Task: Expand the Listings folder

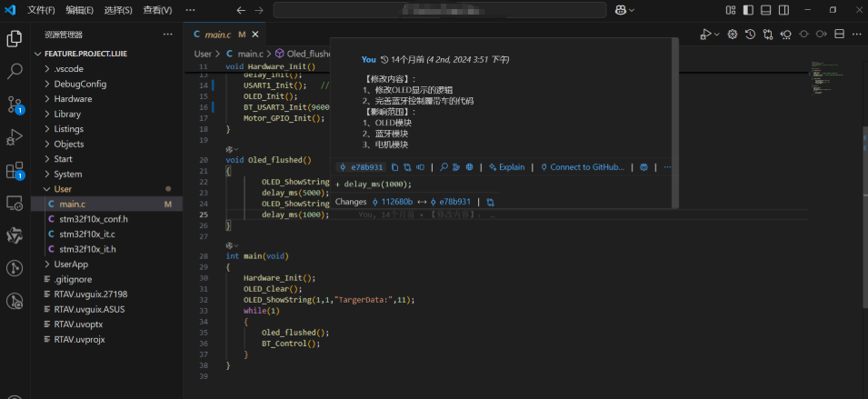Action: pyautogui.click(x=106, y=129)
